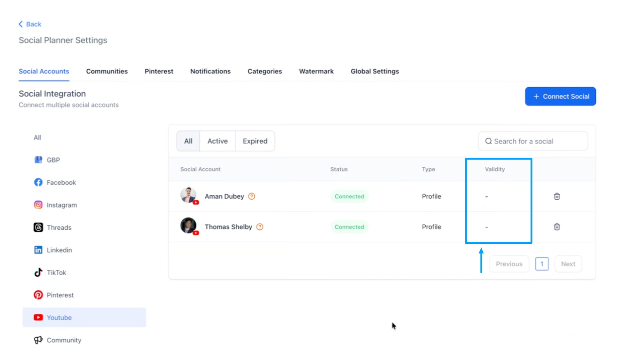Show All accounts filter segment
This screenshot has height=360, width=644.
click(188, 141)
